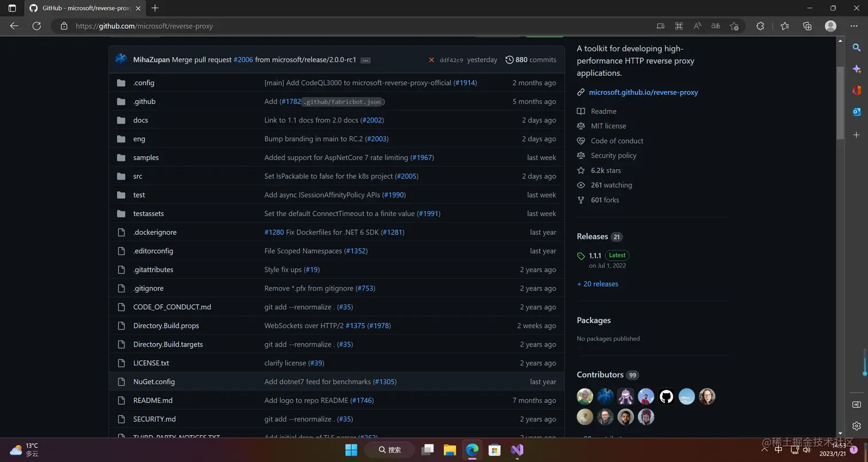Open File Explorer from the taskbar

pyautogui.click(x=449, y=449)
